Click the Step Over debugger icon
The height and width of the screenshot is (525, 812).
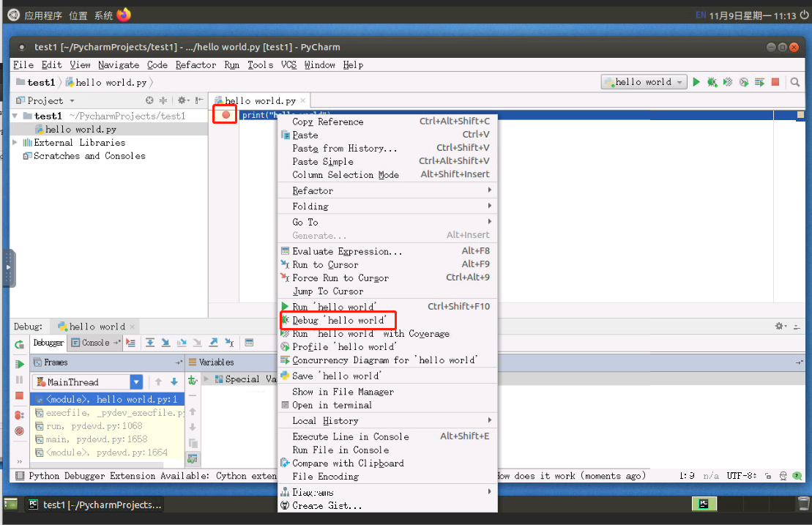point(149,343)
